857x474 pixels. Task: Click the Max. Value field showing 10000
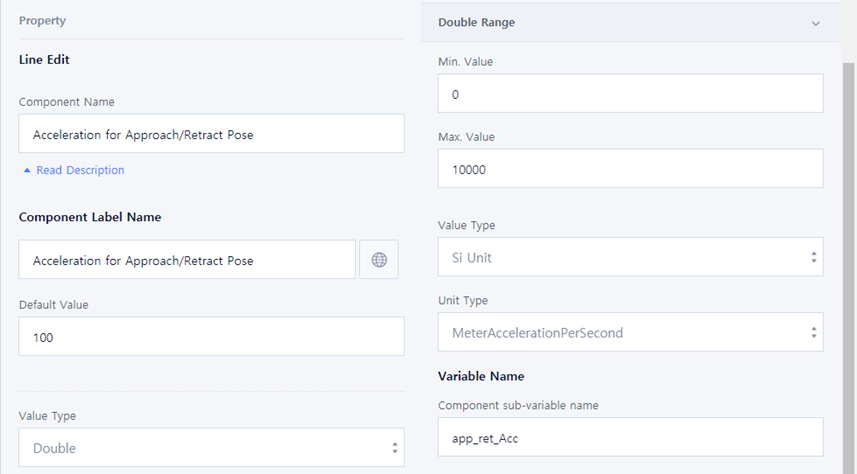click(630, 169)
